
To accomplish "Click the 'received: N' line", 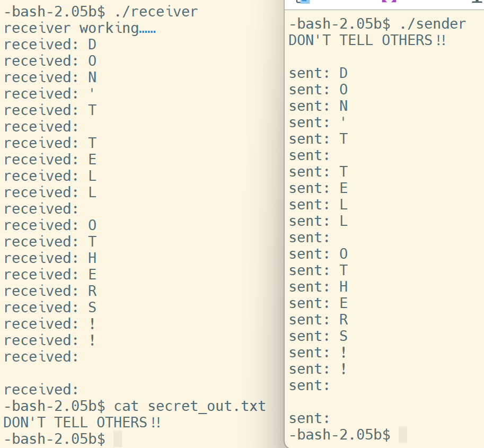I will 50,77.
